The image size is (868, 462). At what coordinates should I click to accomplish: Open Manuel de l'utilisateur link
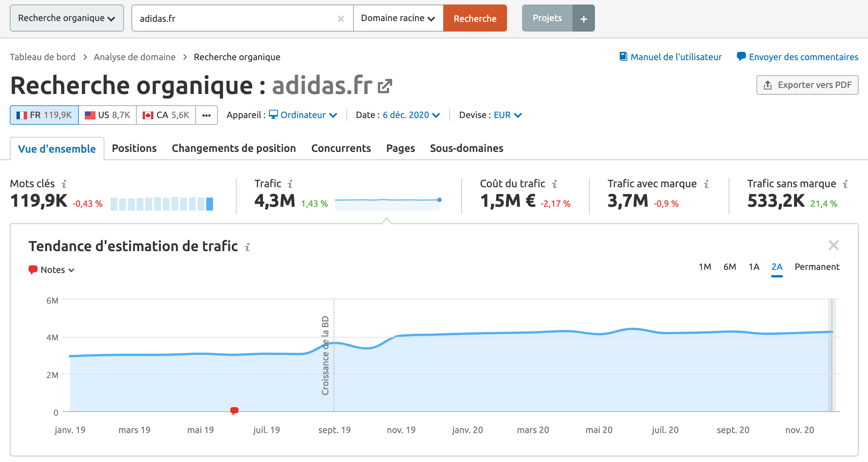point(676,57)
